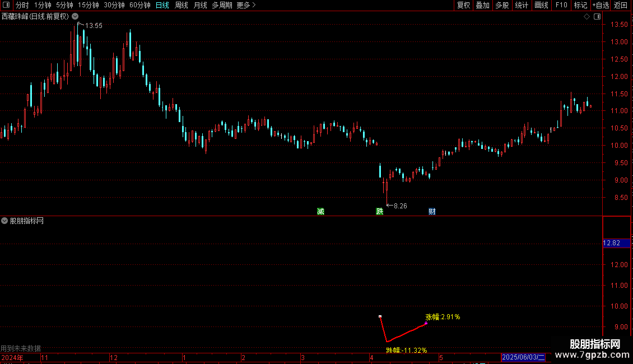
Task: Click the 跌幅:-11.32% label
Action: (407, 350)
